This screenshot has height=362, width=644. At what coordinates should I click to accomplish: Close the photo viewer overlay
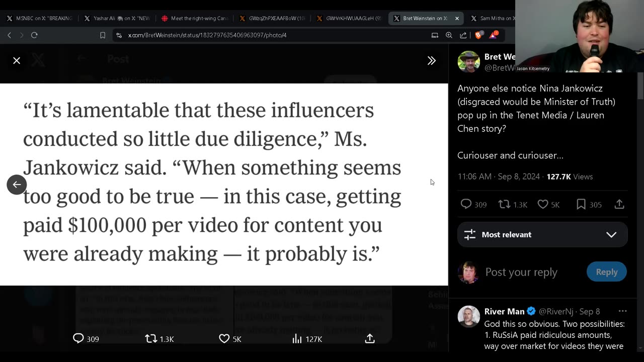(x=17, y=61)
